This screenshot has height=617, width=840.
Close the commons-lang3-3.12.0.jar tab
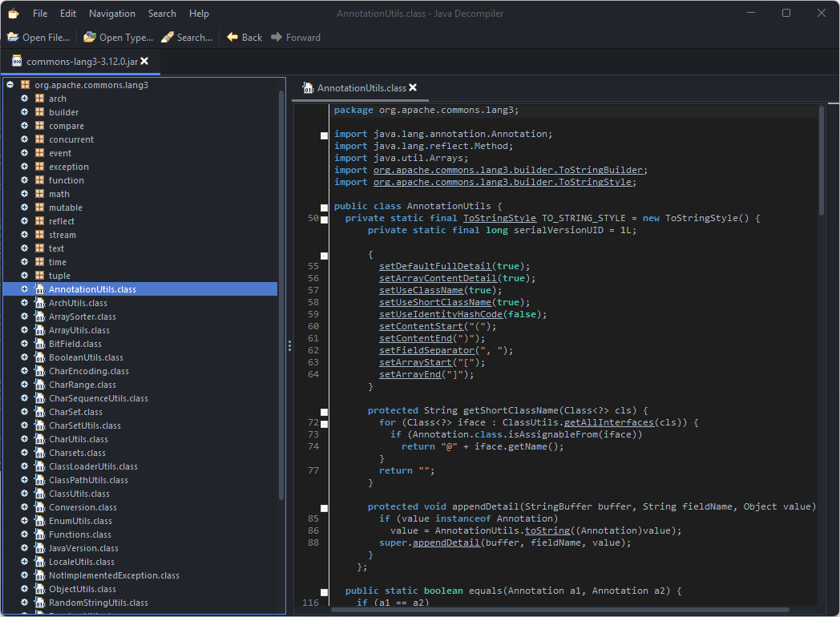tap(144, 61)
